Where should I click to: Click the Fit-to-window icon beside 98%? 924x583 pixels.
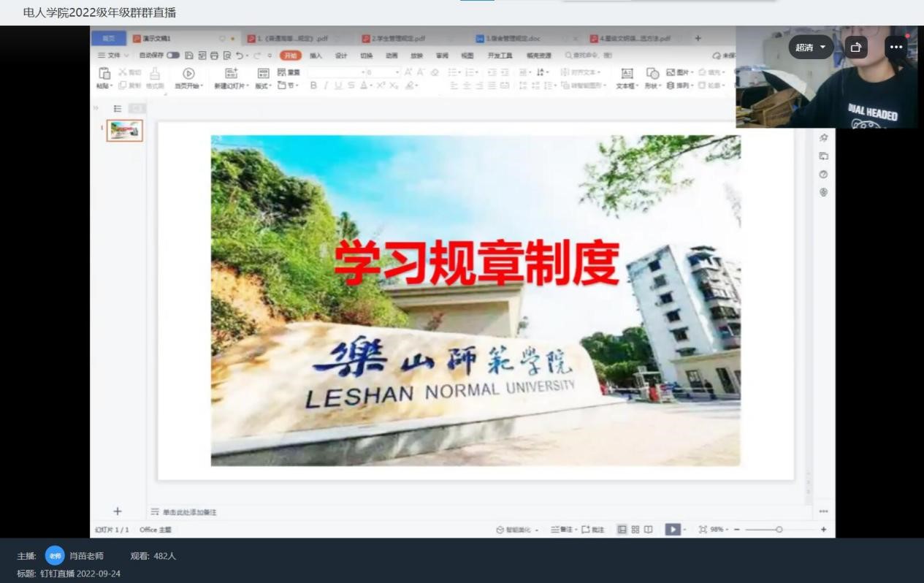703,530
